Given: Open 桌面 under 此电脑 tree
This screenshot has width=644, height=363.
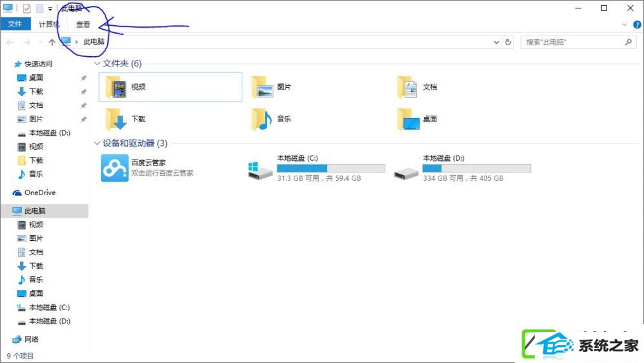Looking at the screenshot, I should click(x=36, y=293).
